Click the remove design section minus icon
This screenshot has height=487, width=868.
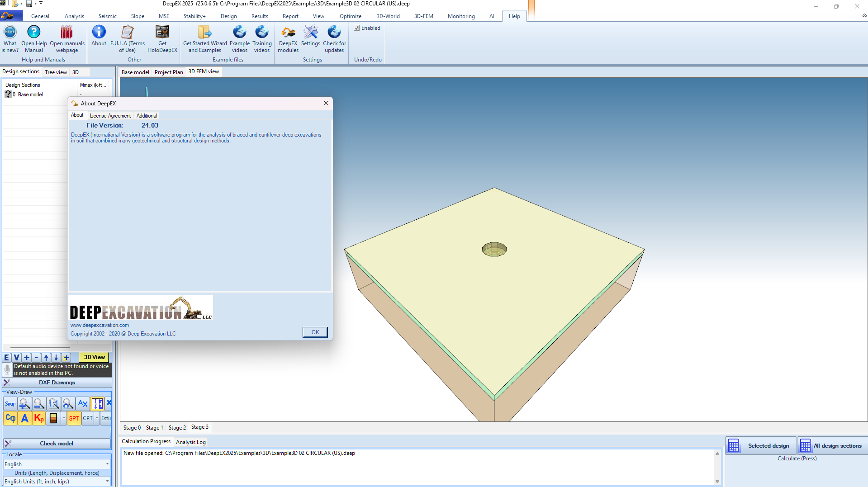pos(37,357)
